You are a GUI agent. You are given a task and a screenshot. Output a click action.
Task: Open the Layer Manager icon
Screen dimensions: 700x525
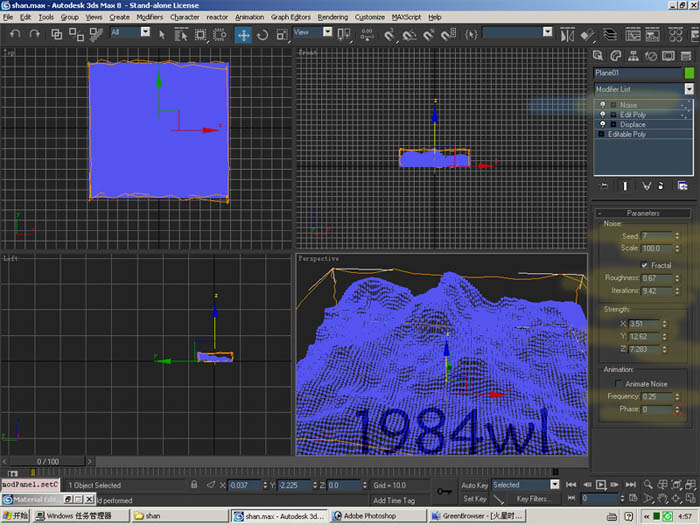click(x=610, y=35)
